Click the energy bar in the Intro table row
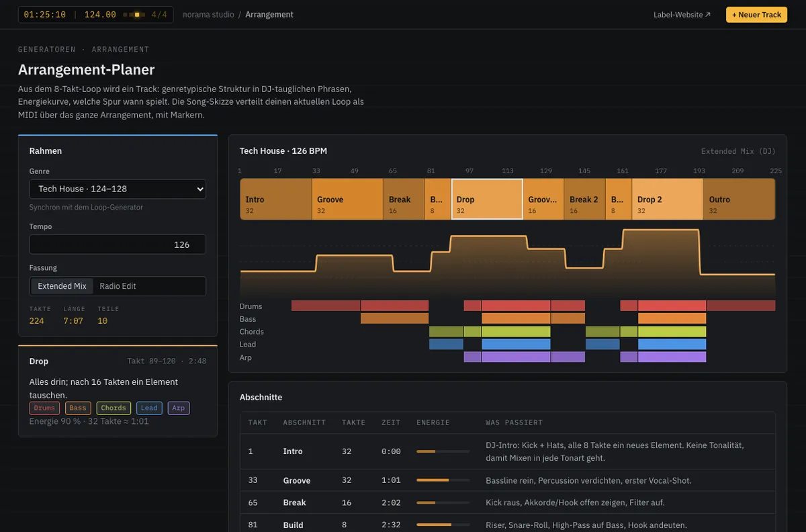 [x=443, y=451]
